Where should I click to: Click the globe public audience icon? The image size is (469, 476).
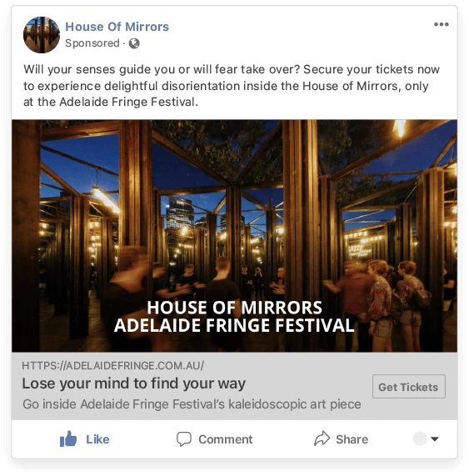click(134, 43)
